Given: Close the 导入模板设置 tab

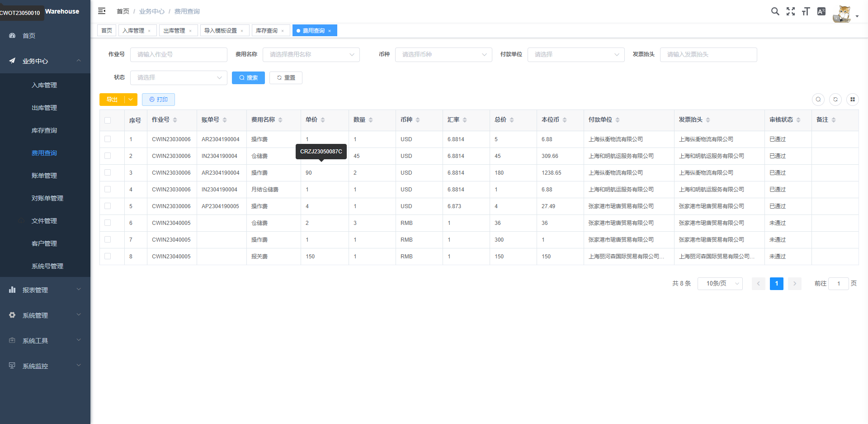Looking at the screenshot, I should (242, 31).
